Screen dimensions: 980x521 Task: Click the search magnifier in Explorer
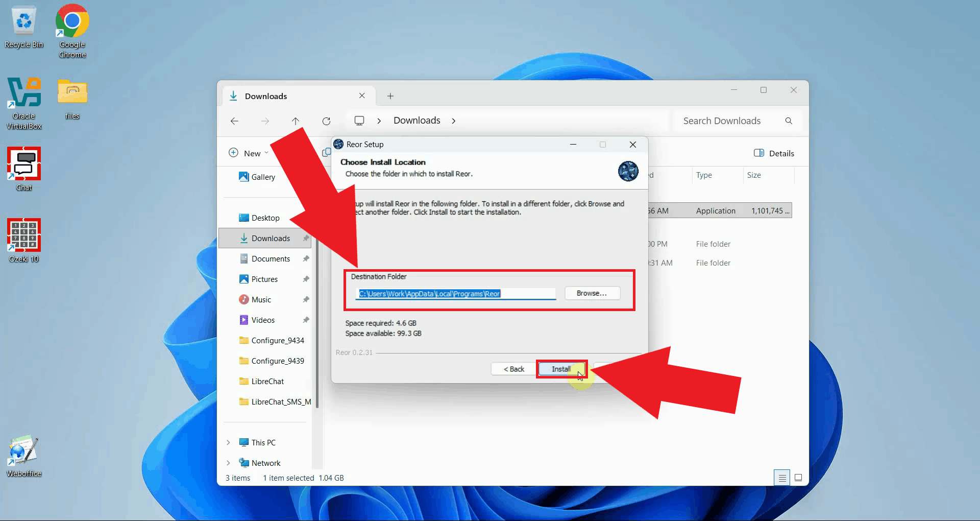[789, 121]
